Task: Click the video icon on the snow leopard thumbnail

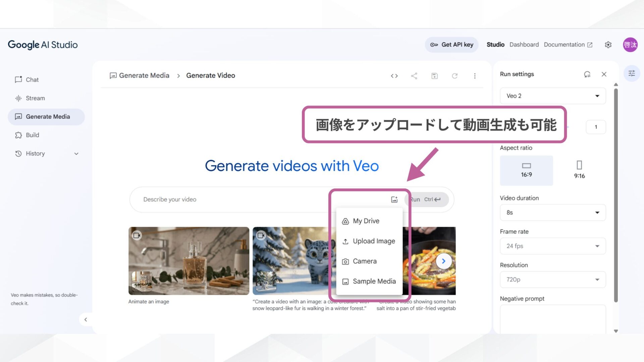Action: 261,235
